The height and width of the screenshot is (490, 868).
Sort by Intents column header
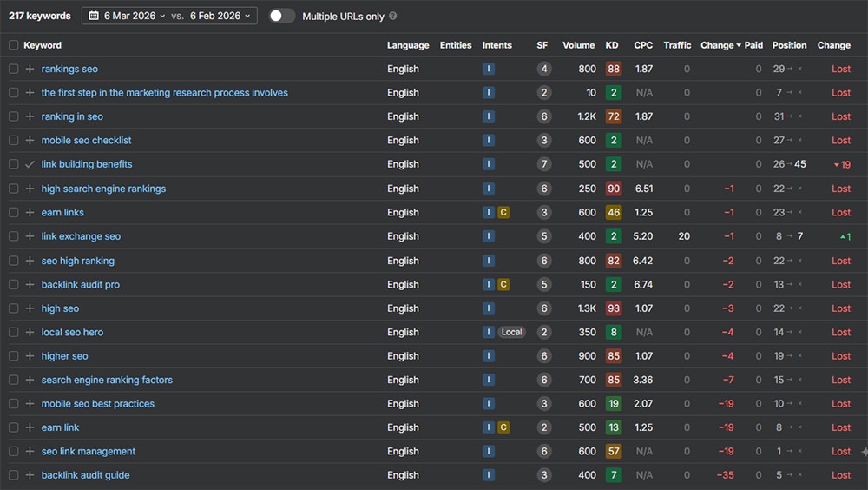496,45
